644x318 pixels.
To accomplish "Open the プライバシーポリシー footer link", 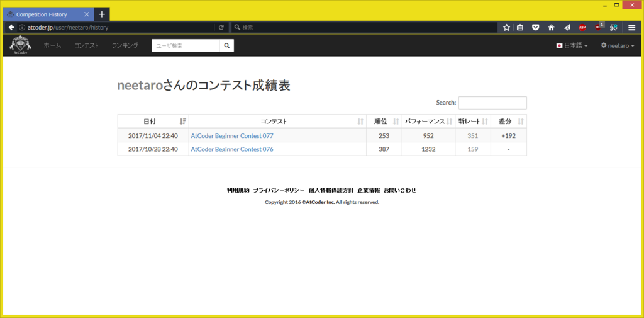I will click(279, 190).
